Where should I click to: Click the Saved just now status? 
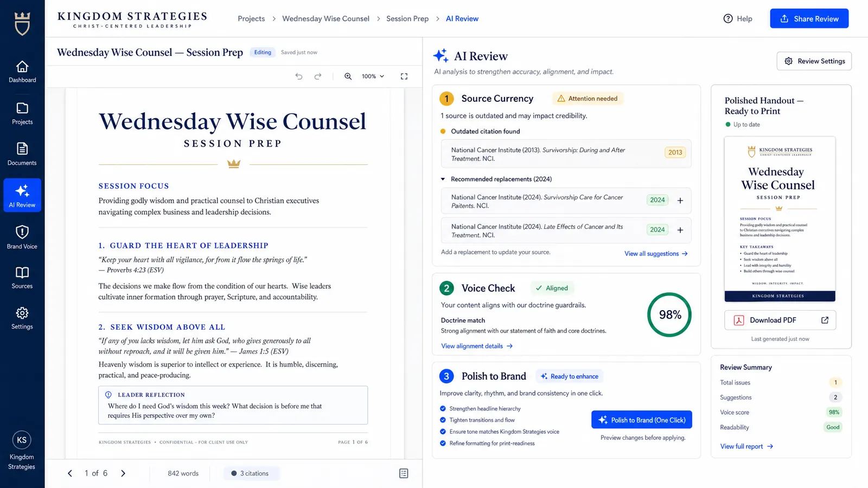click(x=299, y=53)
